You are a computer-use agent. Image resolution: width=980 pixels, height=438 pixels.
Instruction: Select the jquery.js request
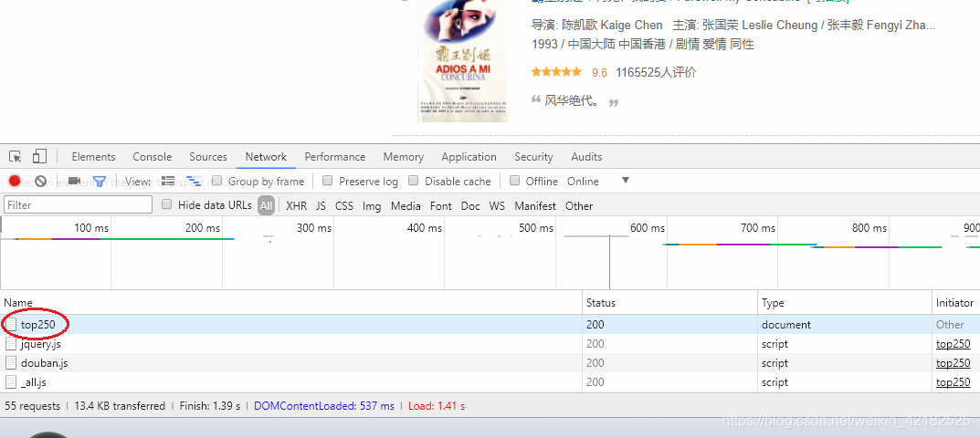coord(490,344)
